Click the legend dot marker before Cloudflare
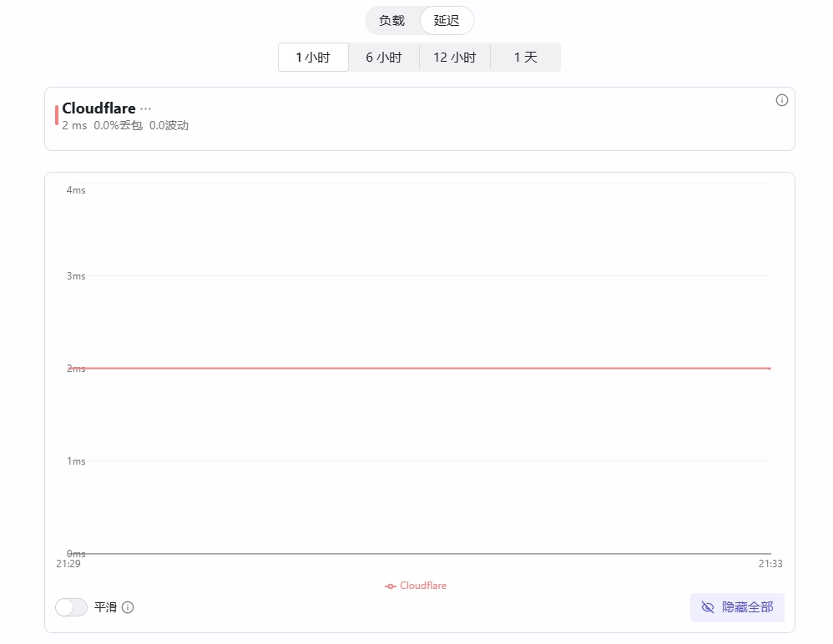The width and height of the screenshot is (833, 644). (390, 586)
